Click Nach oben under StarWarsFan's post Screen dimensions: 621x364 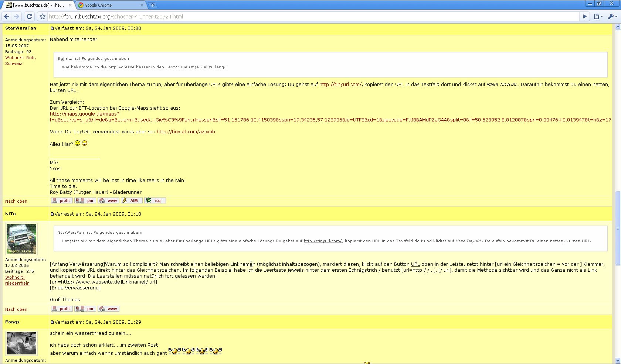16,201
